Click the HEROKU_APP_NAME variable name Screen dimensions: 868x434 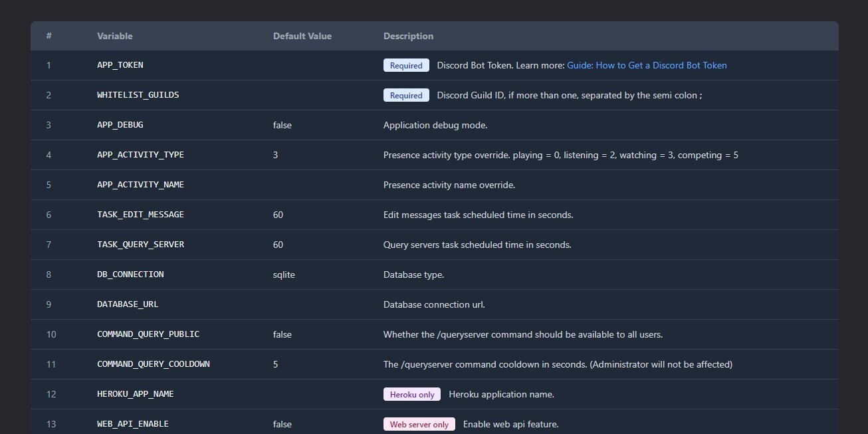click(x=135, y=394)
